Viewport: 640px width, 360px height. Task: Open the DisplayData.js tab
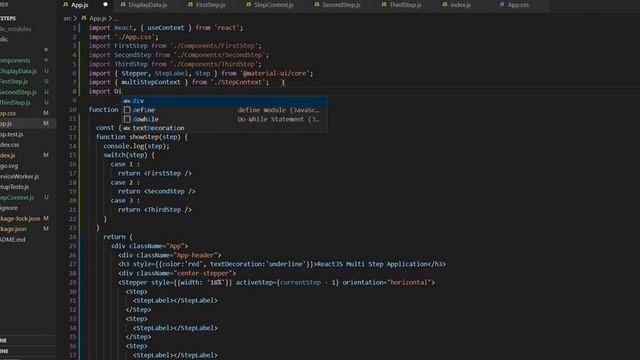coord(148,5)
